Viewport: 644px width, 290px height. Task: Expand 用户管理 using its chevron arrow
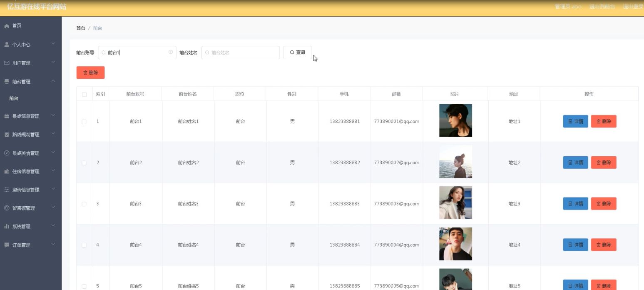[x=53, y=62]
